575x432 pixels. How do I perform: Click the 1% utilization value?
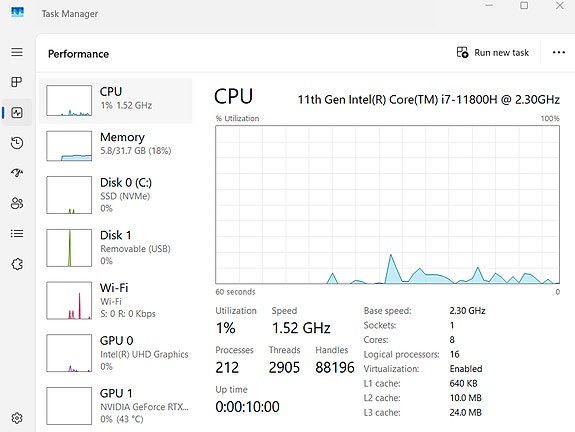coord(226,328)
